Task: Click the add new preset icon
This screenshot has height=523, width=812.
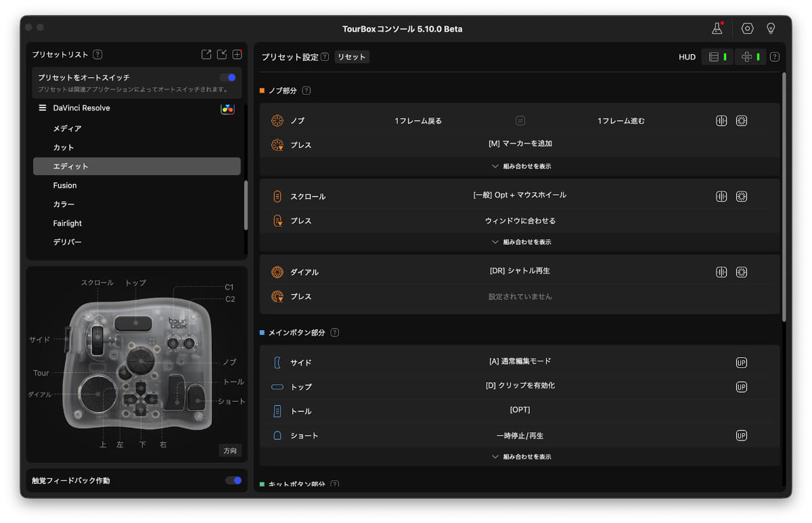Action: (x=237, y=54)
